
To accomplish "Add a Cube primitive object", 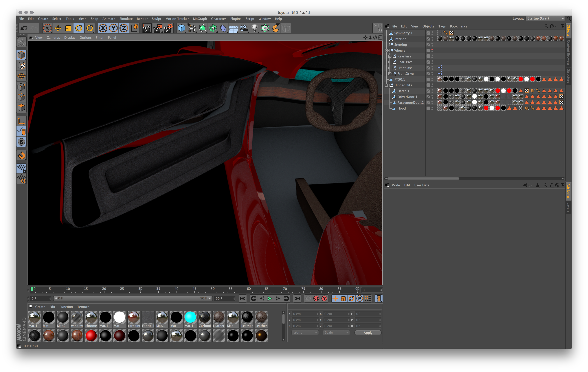I will click(x=181, y=28).
